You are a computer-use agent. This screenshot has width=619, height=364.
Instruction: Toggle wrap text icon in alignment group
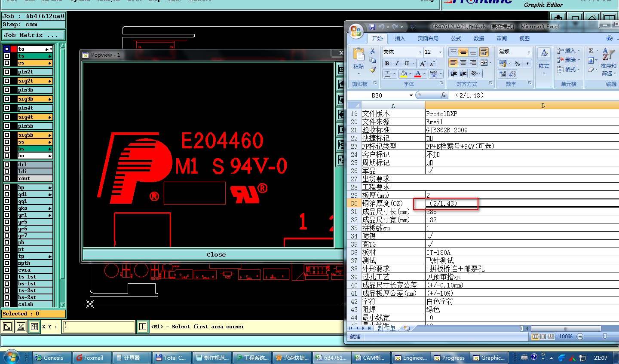pyautogui.click(x=484, y=52)
